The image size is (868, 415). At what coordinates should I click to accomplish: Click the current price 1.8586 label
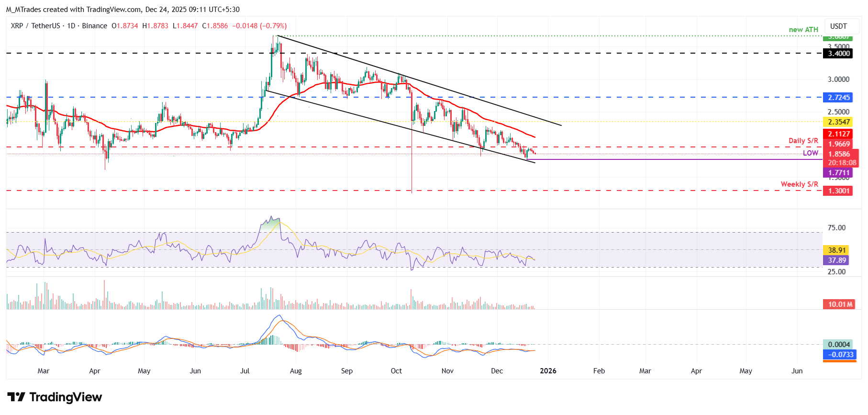pos(839,154)
